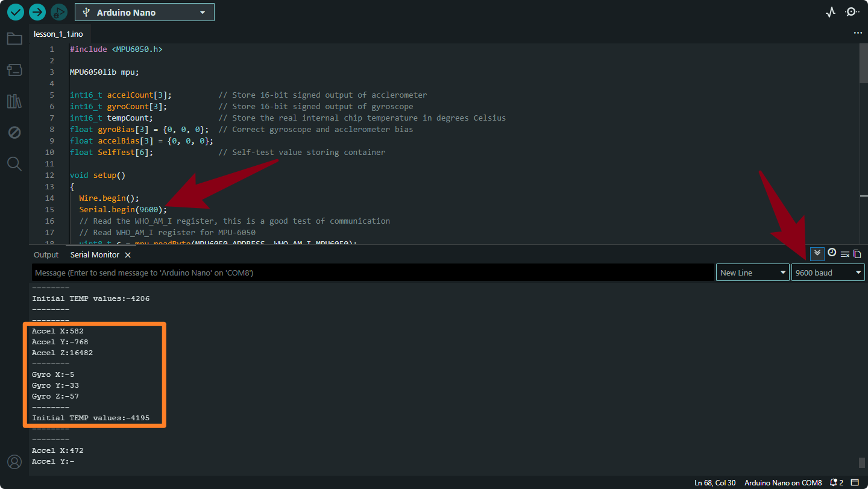Viewport: 868px width, 489px height.
Task: Click the float SelfTest[6]; line
Action: coord(112,152)
